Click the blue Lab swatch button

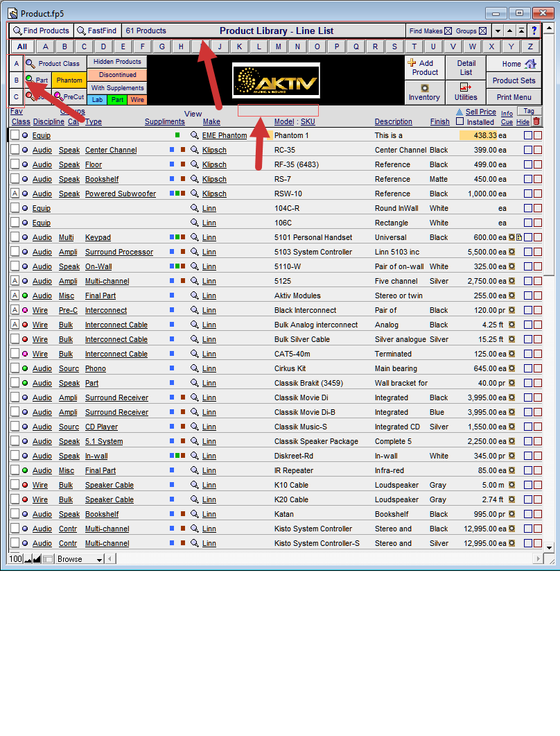tap(97, 99)
